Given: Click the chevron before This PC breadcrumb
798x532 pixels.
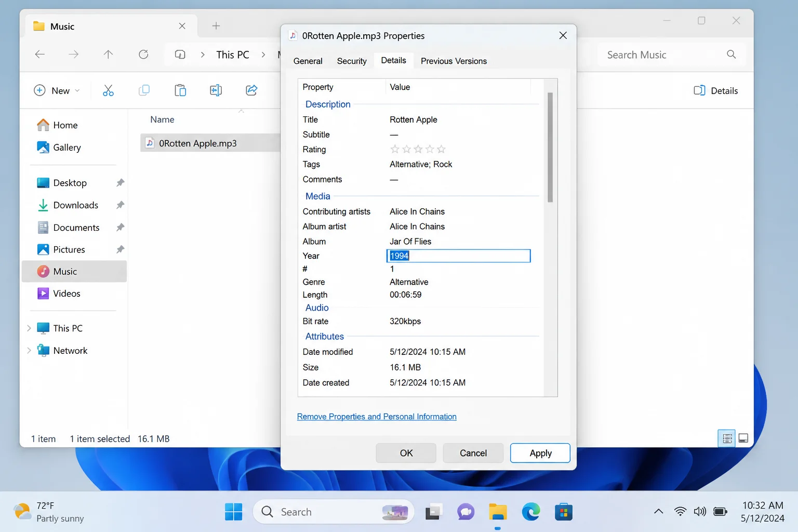Looking at the screenshot, I should pos(203,55).
